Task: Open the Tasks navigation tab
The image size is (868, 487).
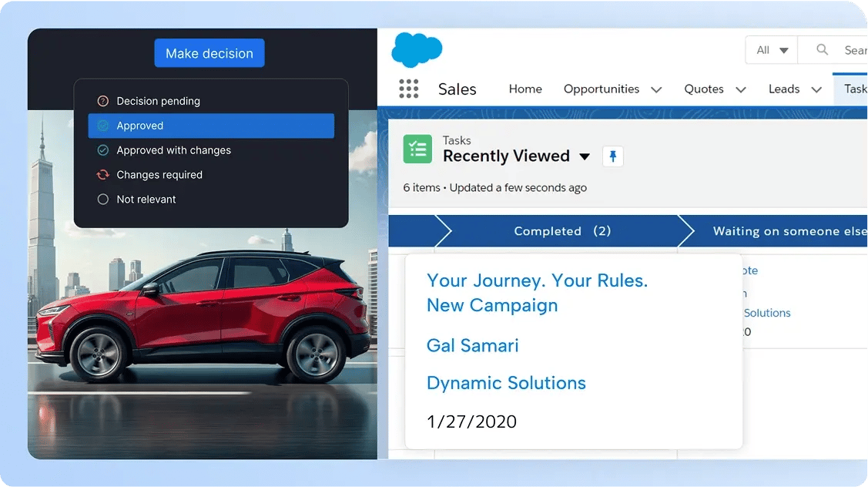Action: click(x=856, y=89)
